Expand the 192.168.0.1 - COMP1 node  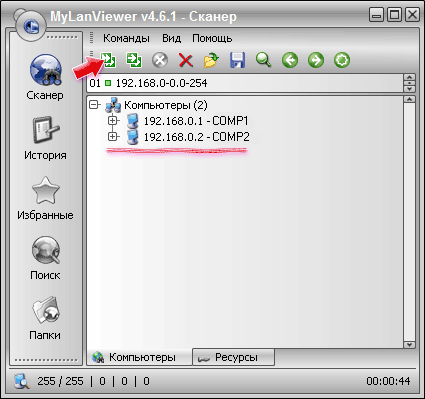tap(113, 121)
